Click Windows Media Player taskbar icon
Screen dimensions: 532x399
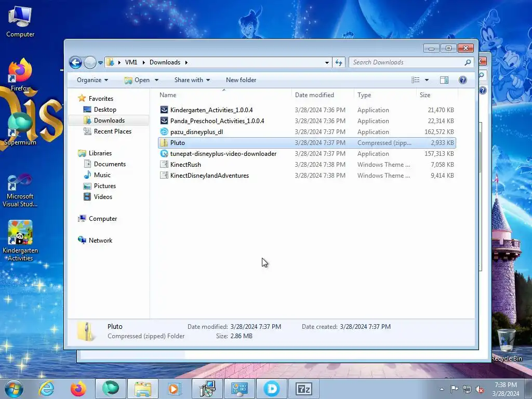point(175,389)
